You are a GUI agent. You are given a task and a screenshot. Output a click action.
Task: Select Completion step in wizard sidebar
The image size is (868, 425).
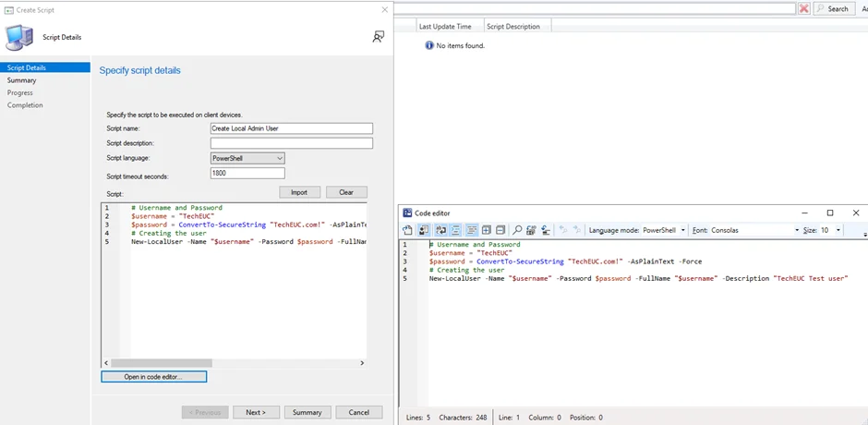25,104
